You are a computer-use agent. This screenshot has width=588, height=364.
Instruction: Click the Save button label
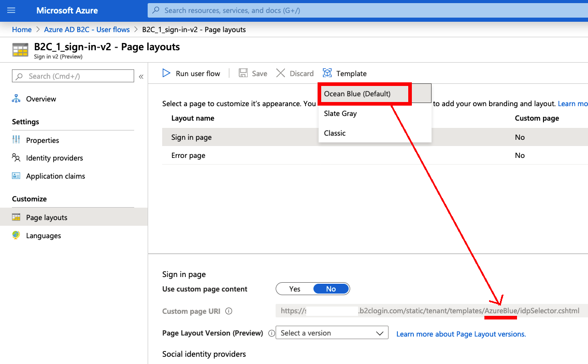coord(260,74)
